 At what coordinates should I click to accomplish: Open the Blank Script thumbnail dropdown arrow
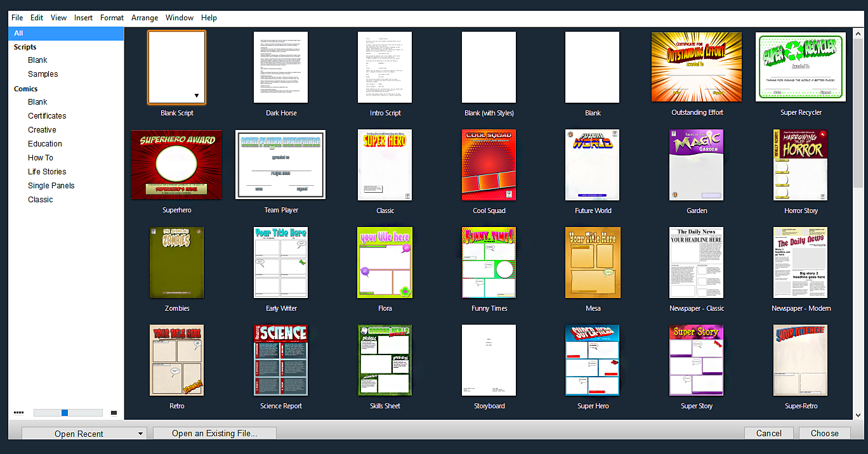197,96
